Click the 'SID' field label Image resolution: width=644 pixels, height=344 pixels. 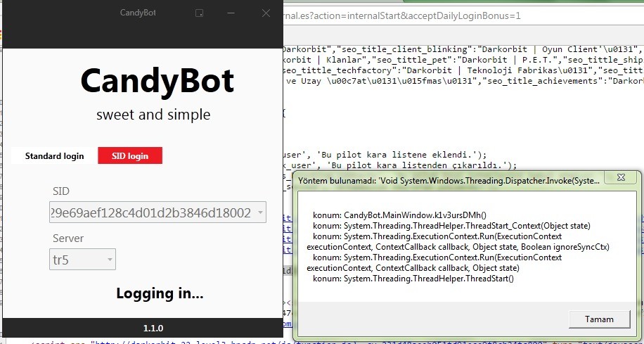[61, 191]
